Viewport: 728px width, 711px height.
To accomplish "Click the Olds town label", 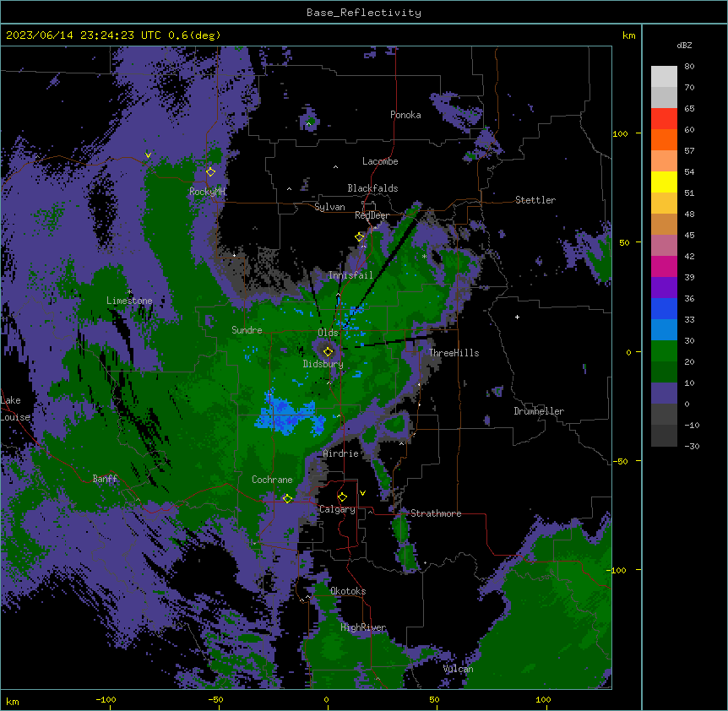I will pos(328,333).
